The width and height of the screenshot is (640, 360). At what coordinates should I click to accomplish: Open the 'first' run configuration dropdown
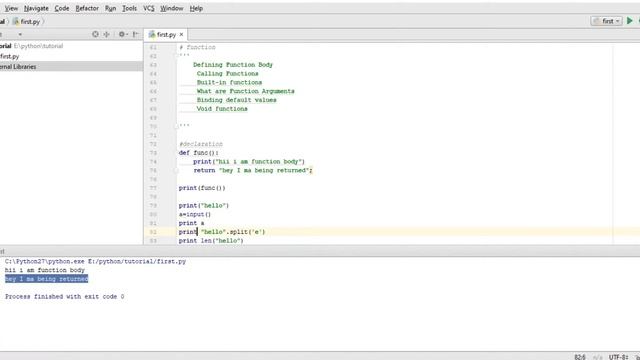tap(606, 21)
